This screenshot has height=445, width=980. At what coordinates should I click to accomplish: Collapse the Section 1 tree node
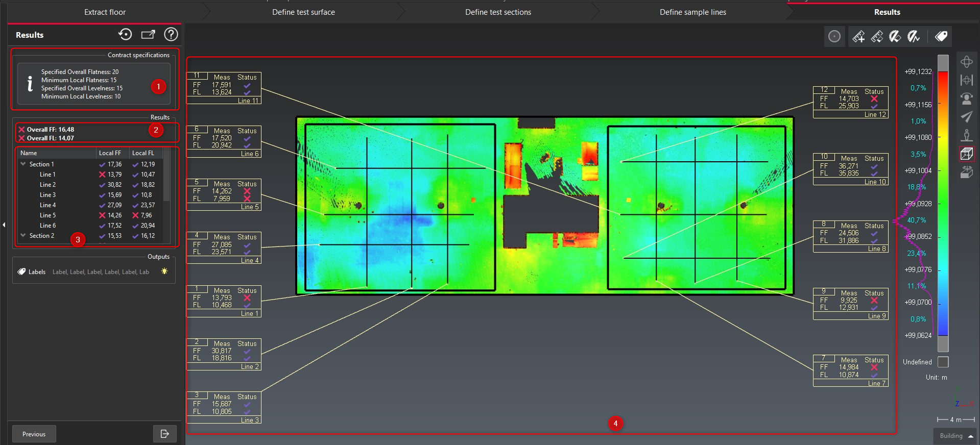point(23,164)
